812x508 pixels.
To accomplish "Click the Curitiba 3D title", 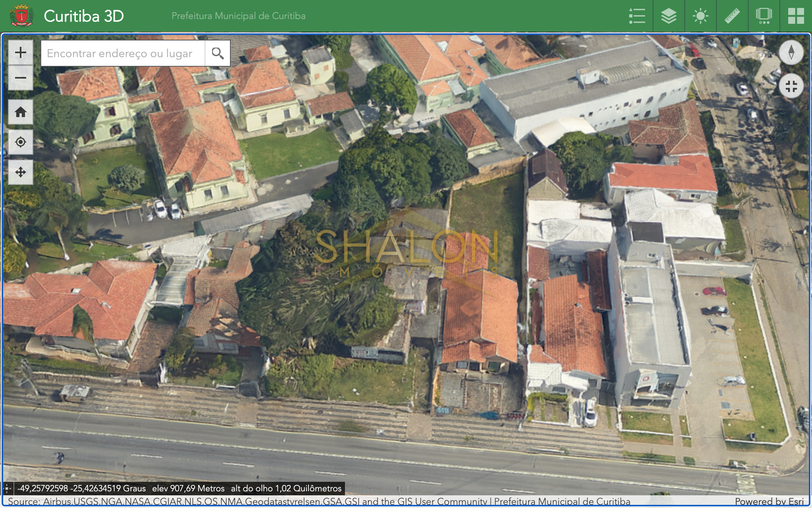I will 84,16.
